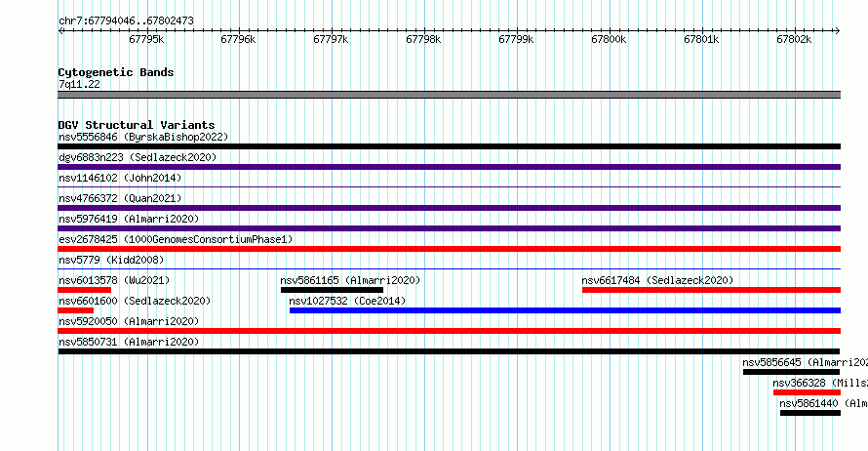The height and width of the screenshot is (451, 868).
Task: Click the short red nsv6013578 bar
Action: pyautogui.click(x=84, y=290)
